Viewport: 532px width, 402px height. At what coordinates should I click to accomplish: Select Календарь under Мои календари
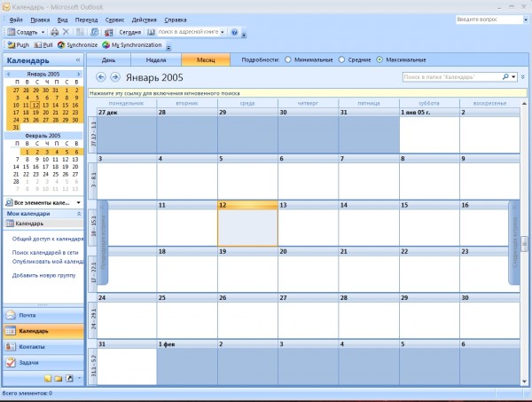(x=43, y=224)
